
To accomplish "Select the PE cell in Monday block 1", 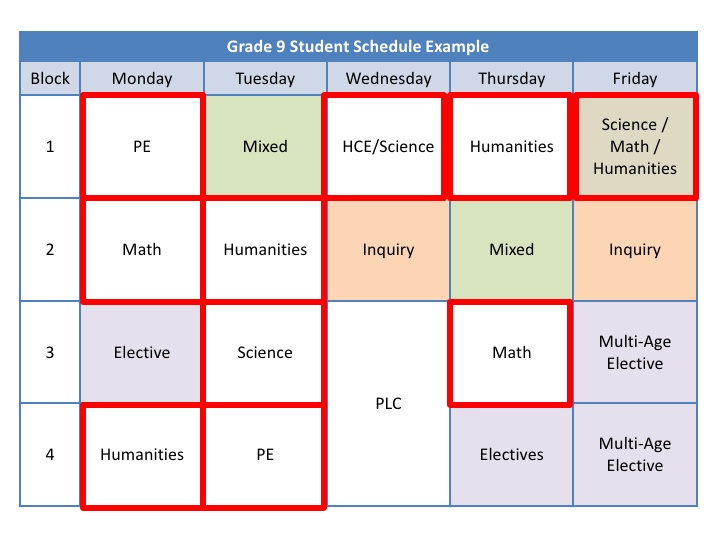I will tap(142, 146).
